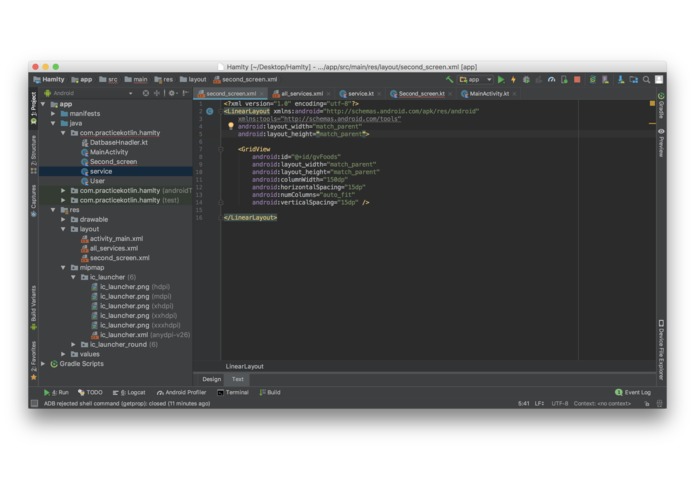Viewport: 695px width, 494px height.
Task: Expand com.practicekotlin.hamity (test) package
Action: tap(63, 200)
